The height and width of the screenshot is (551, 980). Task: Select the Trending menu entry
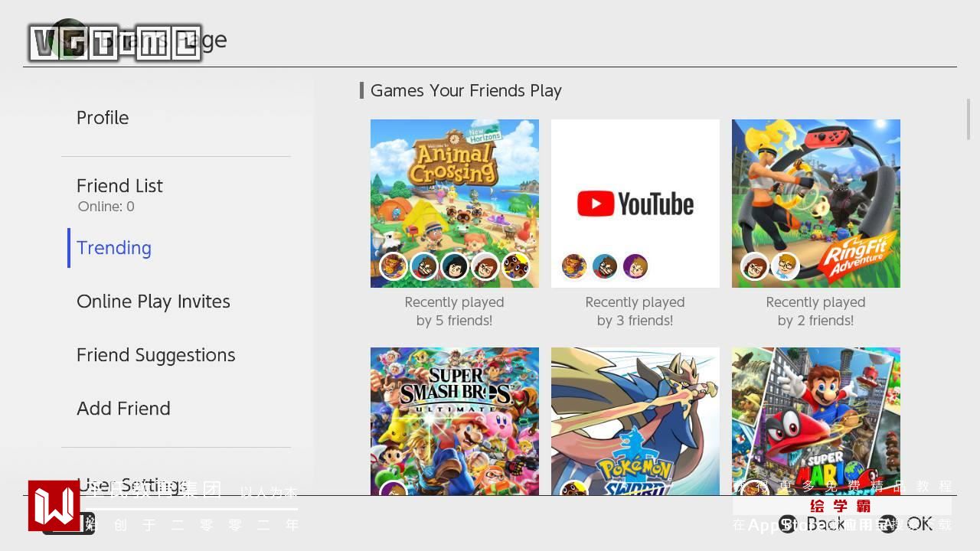pyautogui.click(x=114, y=248)
